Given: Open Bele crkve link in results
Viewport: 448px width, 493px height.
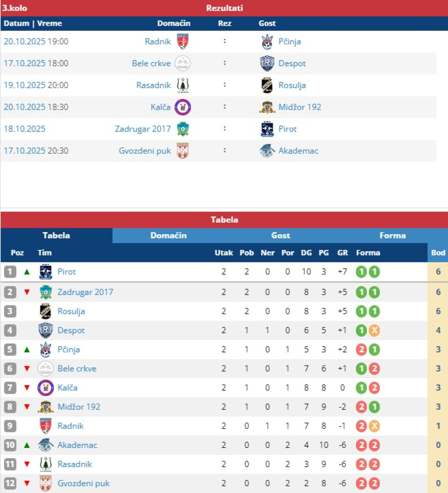Looking at the screenshot, I should [151, 64].
